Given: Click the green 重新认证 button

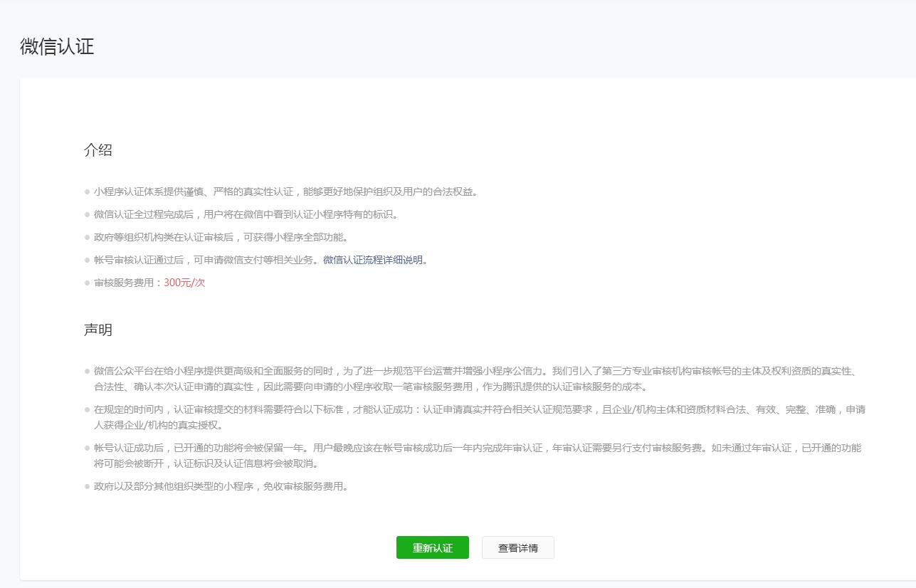Looking at the screenshot, I should pyautogui.click(x=433, y=547).
